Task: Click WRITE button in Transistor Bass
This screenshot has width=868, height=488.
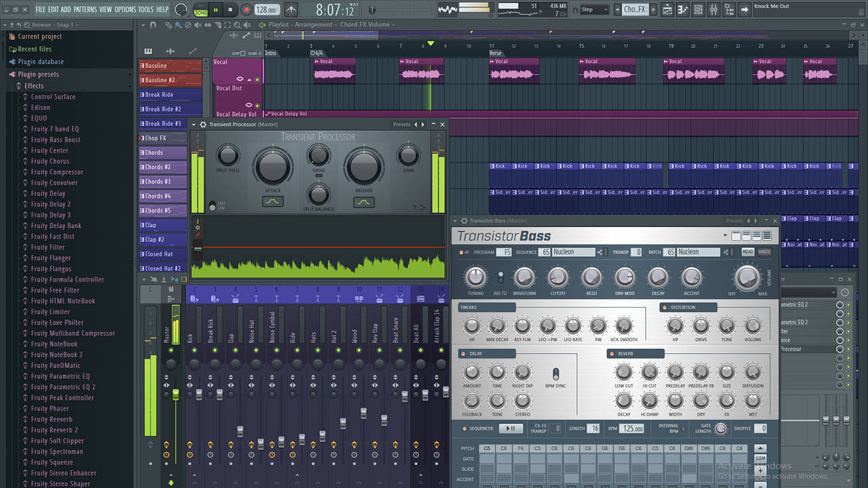Action: [764, 252]
